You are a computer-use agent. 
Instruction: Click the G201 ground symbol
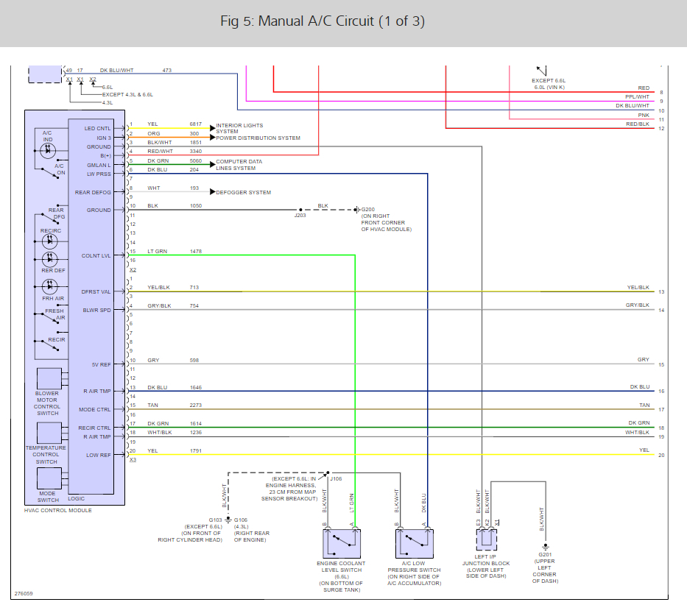(x=545, y=547)
